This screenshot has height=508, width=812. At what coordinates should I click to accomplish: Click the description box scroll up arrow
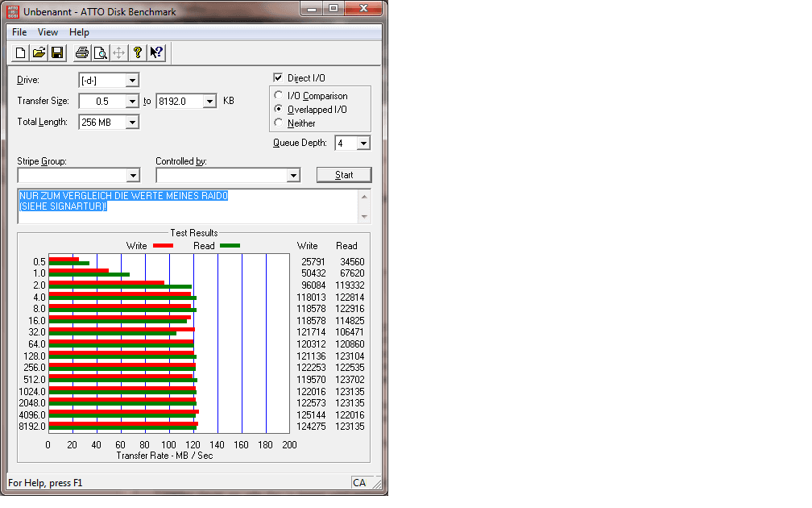pyautogui.click(x=364, y=197)
